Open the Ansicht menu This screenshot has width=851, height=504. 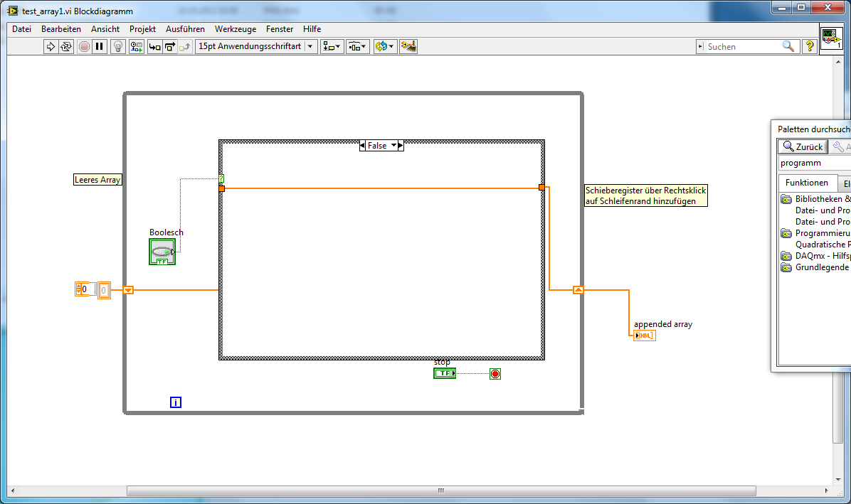[x=105, y=29]
